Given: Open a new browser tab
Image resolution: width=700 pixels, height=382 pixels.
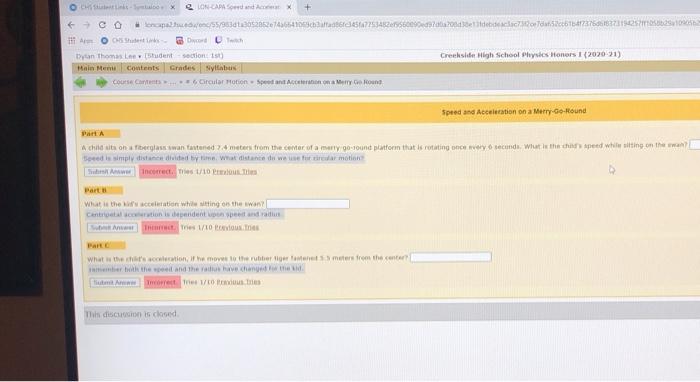Looking at the screenshot, I should [x=307, y=7].
